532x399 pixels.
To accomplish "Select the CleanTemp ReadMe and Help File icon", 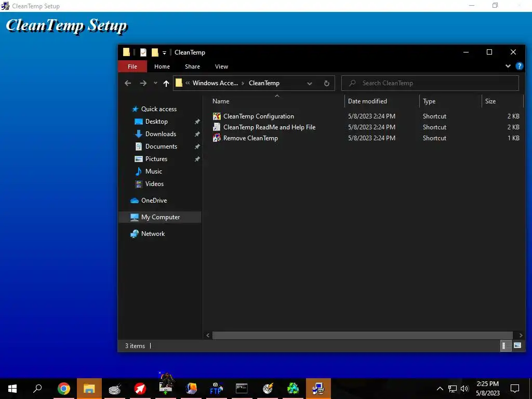I will tap(217, 127).
